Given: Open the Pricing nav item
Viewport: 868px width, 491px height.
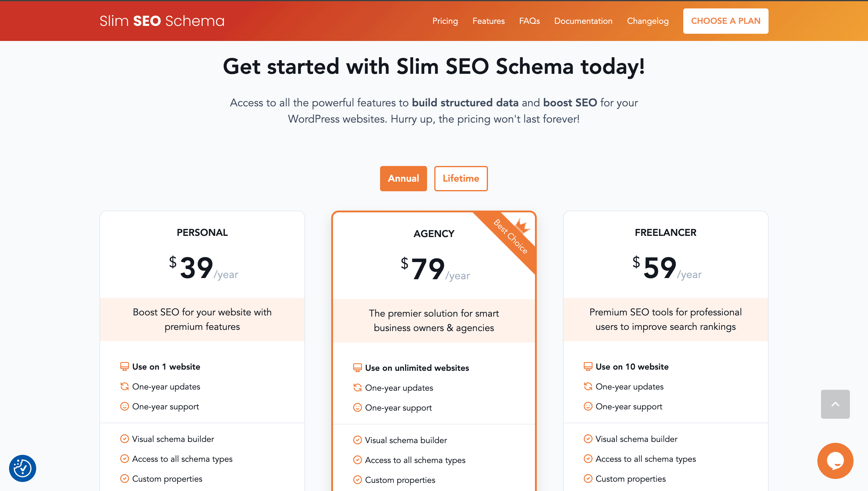Looking at the screenshot, I should click(445, 21).
